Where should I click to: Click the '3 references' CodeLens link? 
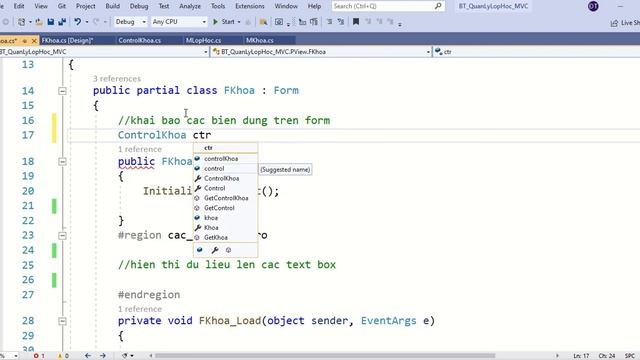pos(117,78)
